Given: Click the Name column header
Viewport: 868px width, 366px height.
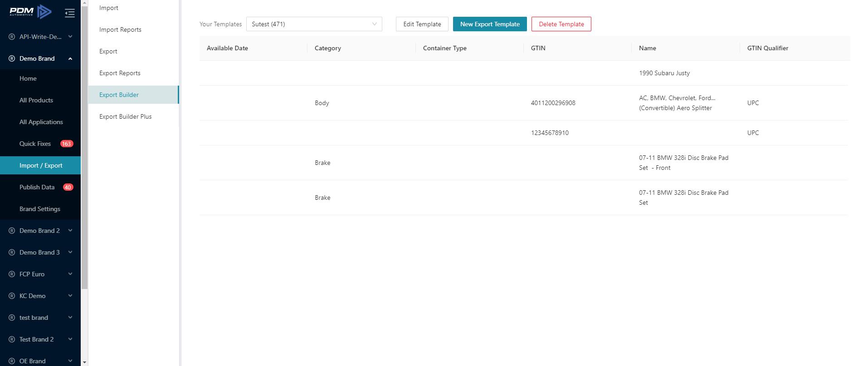Looking at the screenshot, I should pos(686,48).
